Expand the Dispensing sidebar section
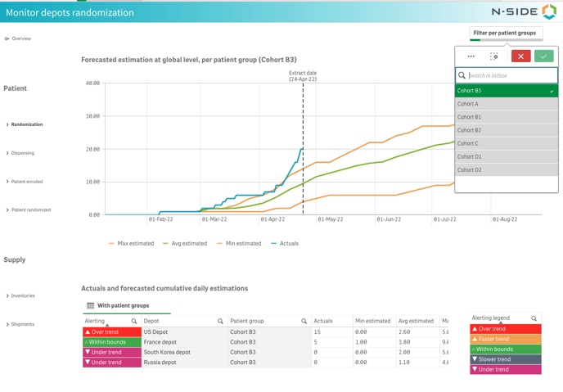This screenshot has width=563, height=392. point(22,153)
